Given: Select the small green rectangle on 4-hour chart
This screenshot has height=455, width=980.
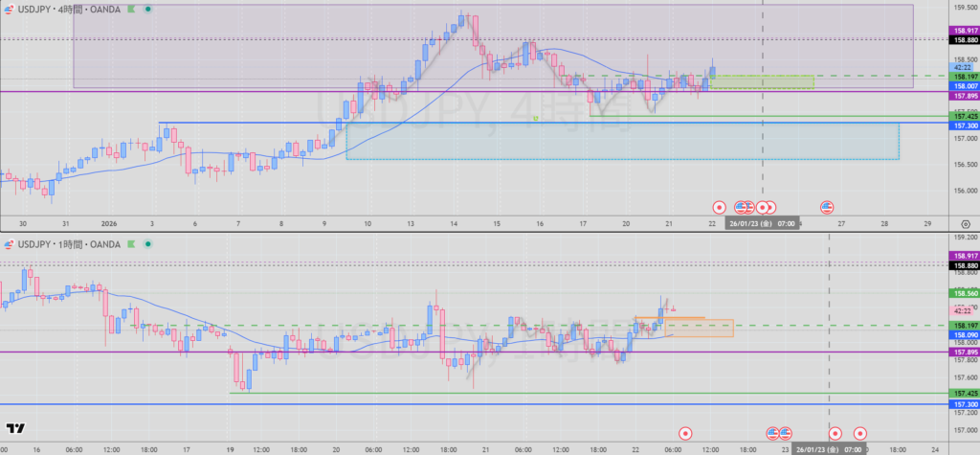Looking at the screenshot, I should point(763,81).
